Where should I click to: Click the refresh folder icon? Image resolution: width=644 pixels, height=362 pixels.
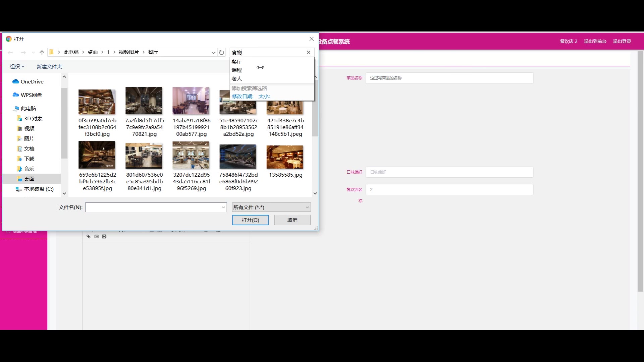click(x=221, y=52)
